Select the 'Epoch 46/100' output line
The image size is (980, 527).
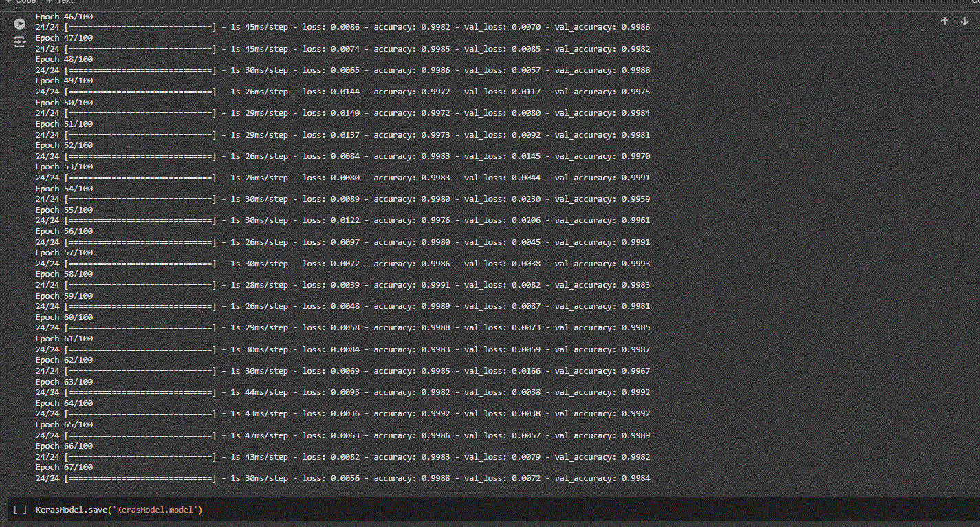tap(65, 17)
